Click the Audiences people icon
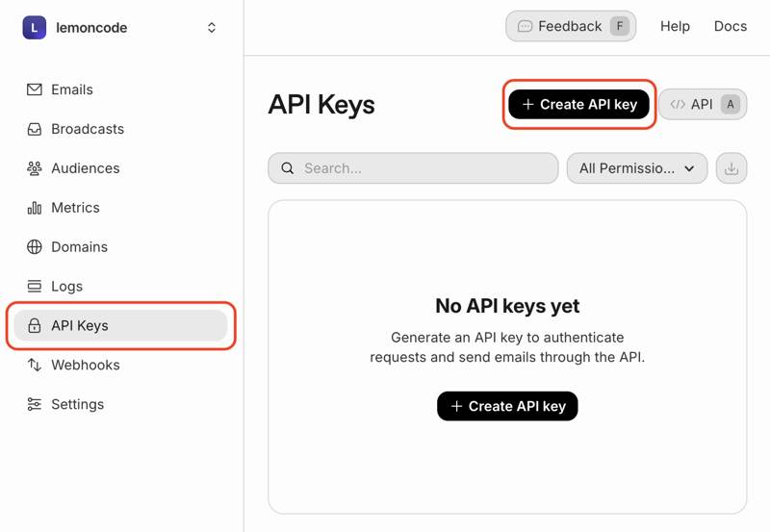The width and height of the screenshot is (770, 532). pyautogui.click(x=35, y=168)
